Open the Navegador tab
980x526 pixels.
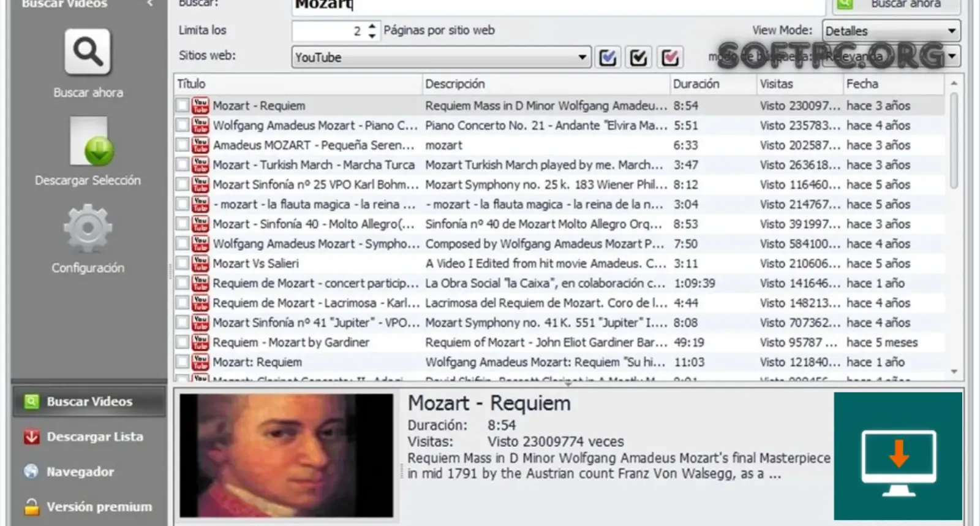tap(89, 471)
